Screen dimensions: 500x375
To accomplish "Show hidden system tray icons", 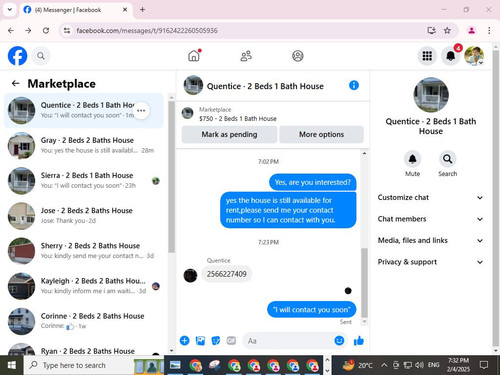I will tap(384, 365).
